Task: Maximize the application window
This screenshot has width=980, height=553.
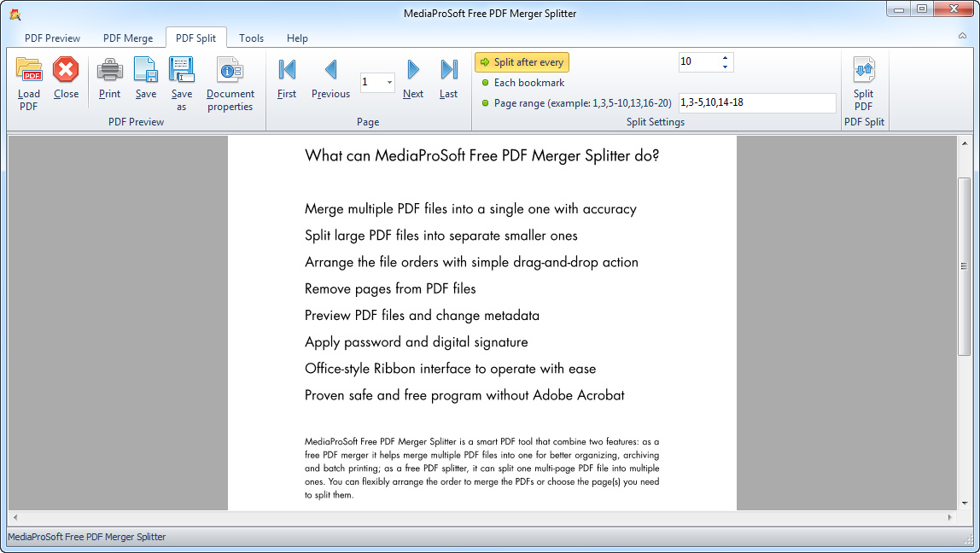Action: point(923,9)
